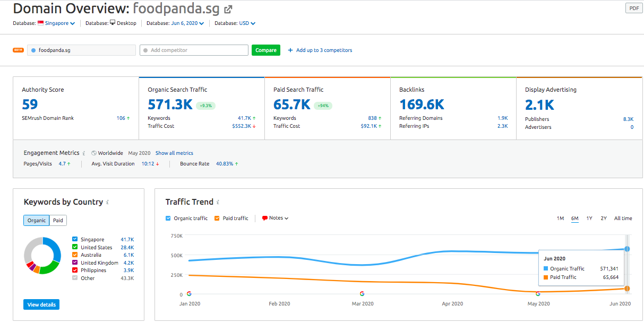The width and height of the screenshot is (644, 323).
Task: Uncheck the Other legend checkbox
Action: point(75,278)
